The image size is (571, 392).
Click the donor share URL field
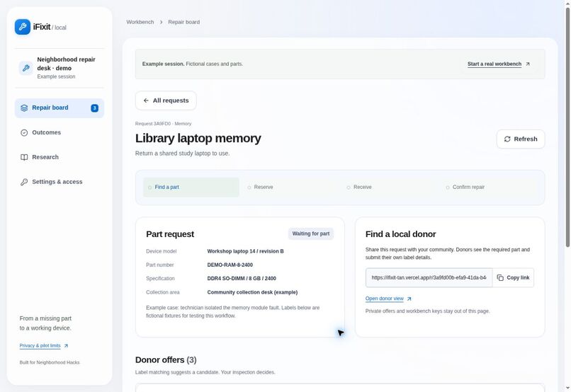click(429, 278)
